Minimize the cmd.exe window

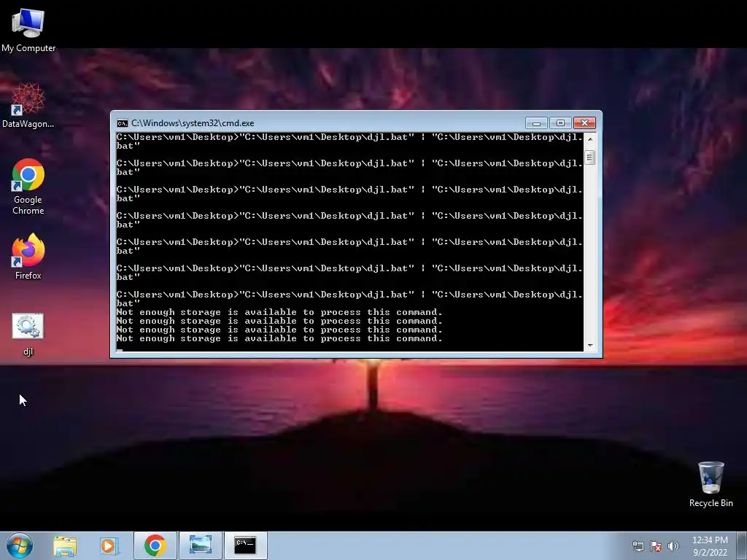pyautogui.click(x=536, y=123)
